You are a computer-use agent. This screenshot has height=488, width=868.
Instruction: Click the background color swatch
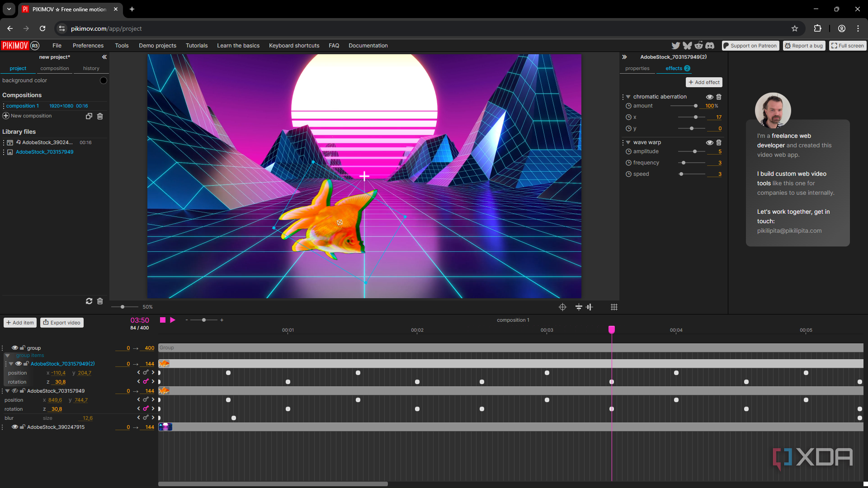104,80
